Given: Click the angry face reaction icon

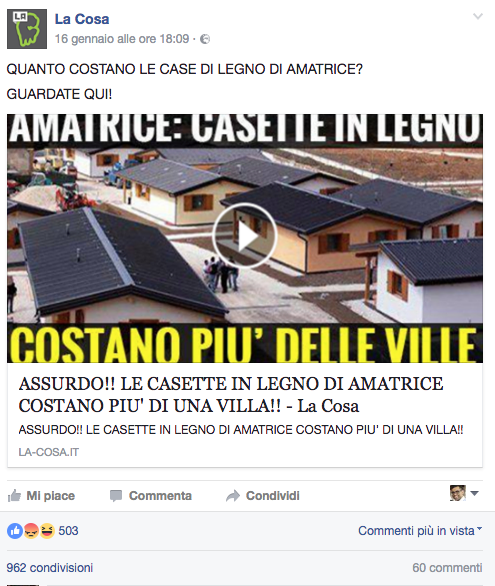Looking at the screenshot, I should pos(31,531).
